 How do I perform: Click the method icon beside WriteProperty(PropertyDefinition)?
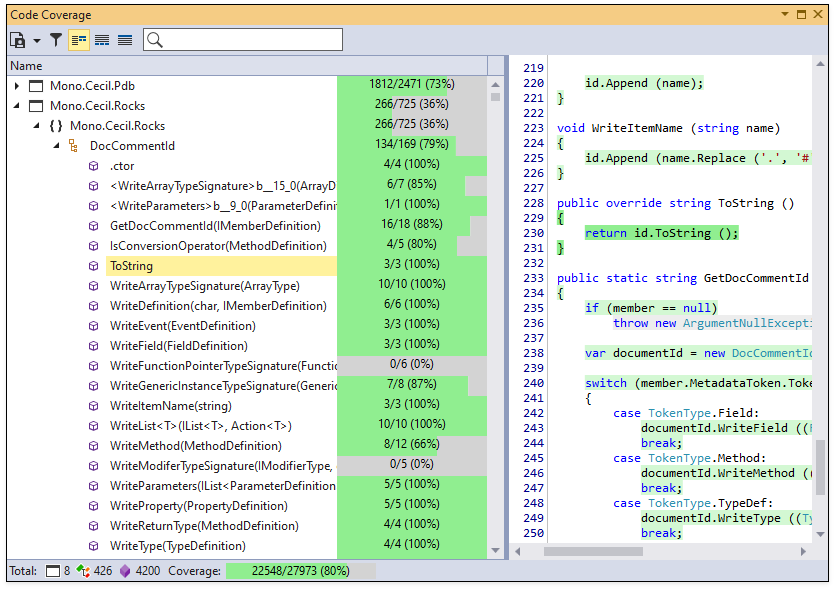coord(94,506)
